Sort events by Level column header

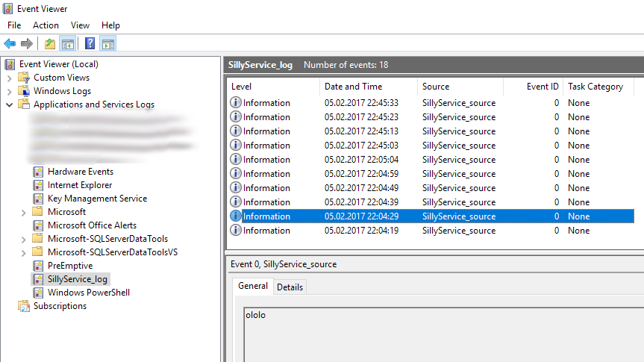pos(274,87)
